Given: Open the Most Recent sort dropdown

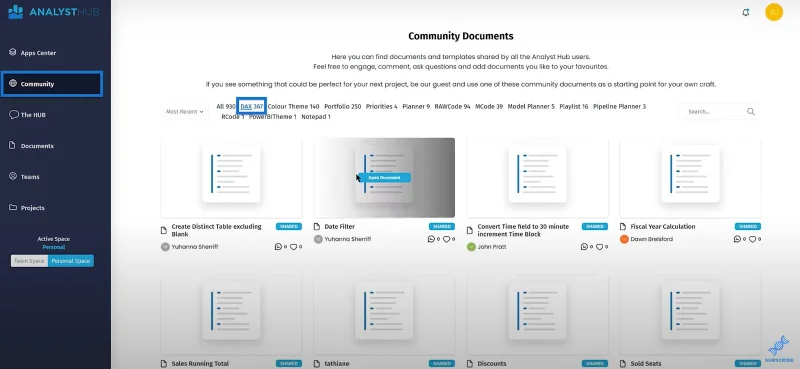Looking at the screenshot, I should [x=185, y=111].
